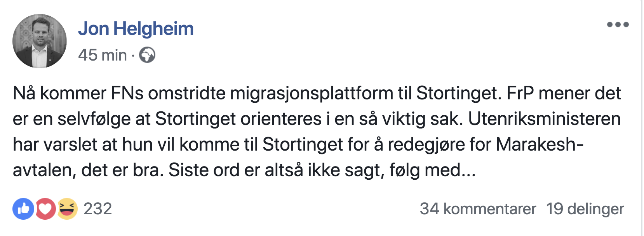
Task: Click the red heart Love reaction icon
Action: click(x=45, y=209)
